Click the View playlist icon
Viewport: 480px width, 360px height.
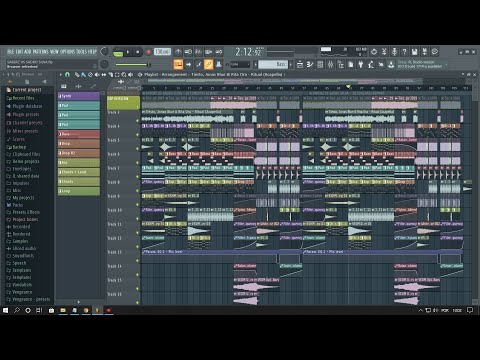click(300, 64)
